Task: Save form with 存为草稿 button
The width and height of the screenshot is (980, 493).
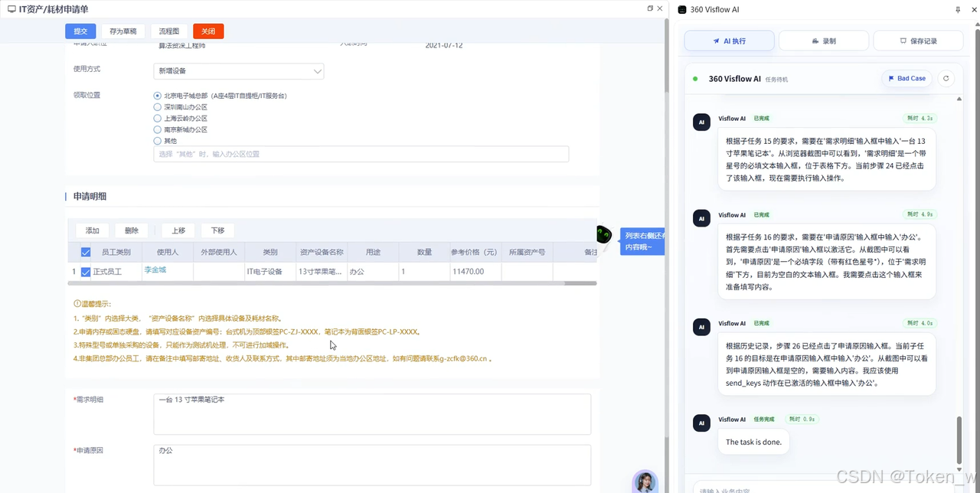Action: pos(123,31)
